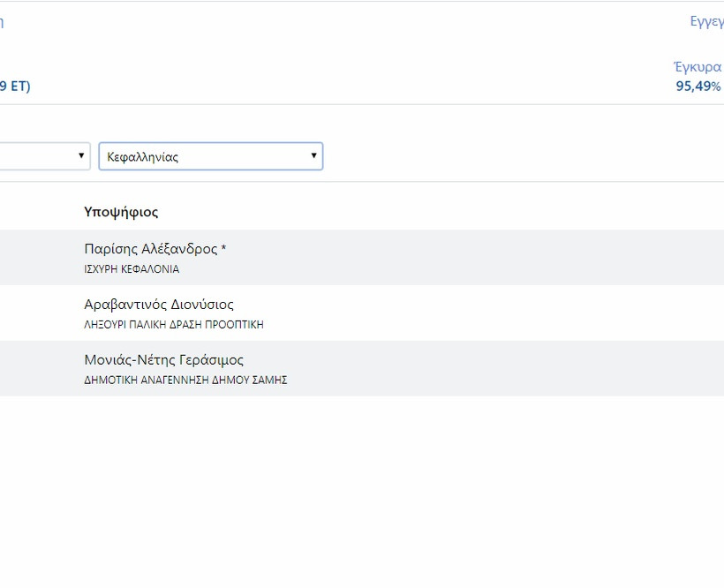Image resolution: width=724 pixels, height=588 pixels.
Task: Click ΛΗΞΟΥΡΙ ΠΑΛΙΚΗ ΔΡΑΣΗ ΠΡΟΟΠΤΙΚΗ party label
Action: pyautogui.click(x=174, y=325)
